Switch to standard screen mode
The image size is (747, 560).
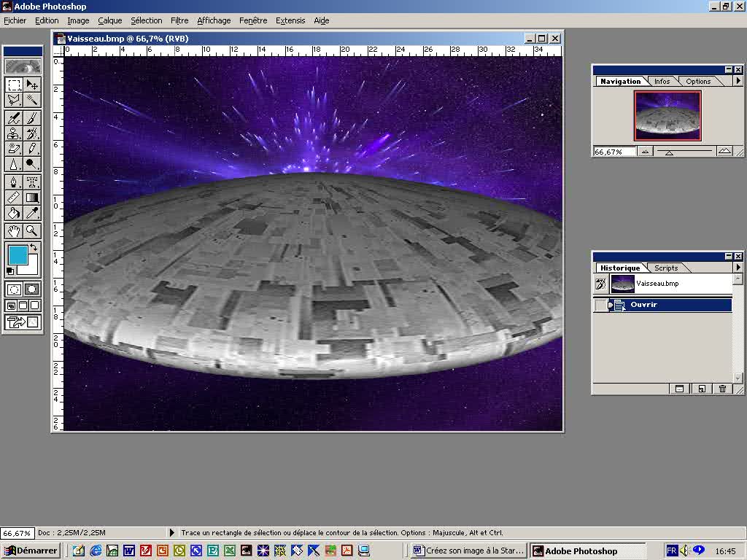point(12,306)
